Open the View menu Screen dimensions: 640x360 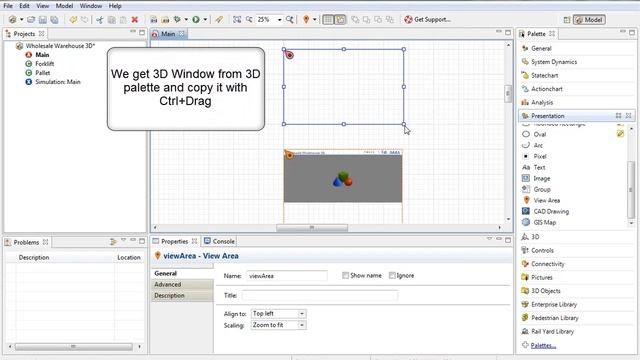pos(42,6)
